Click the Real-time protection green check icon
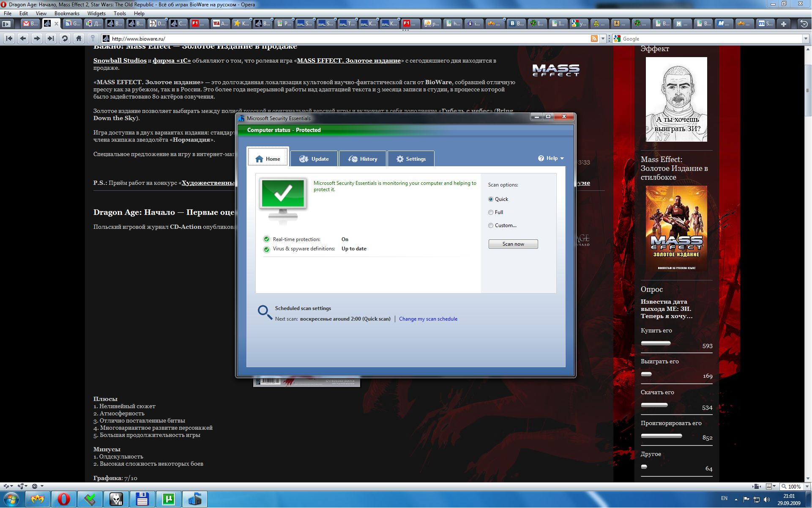The height and width of the screenshot is (508, 812). coord(266,239)
